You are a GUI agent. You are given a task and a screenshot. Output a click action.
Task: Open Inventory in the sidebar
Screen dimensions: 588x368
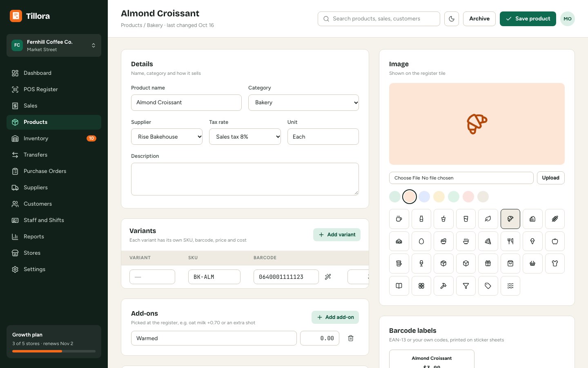coord(54,138)
